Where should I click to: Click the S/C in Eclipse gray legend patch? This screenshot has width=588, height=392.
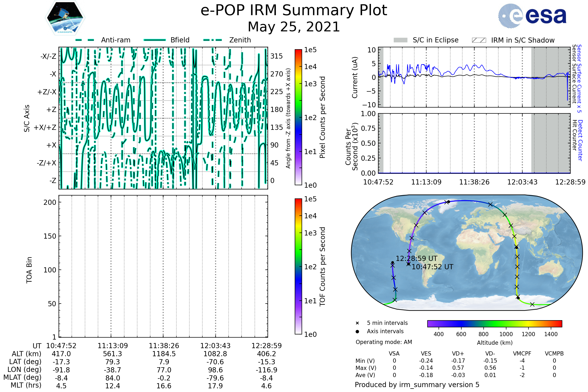click(400, 40)
